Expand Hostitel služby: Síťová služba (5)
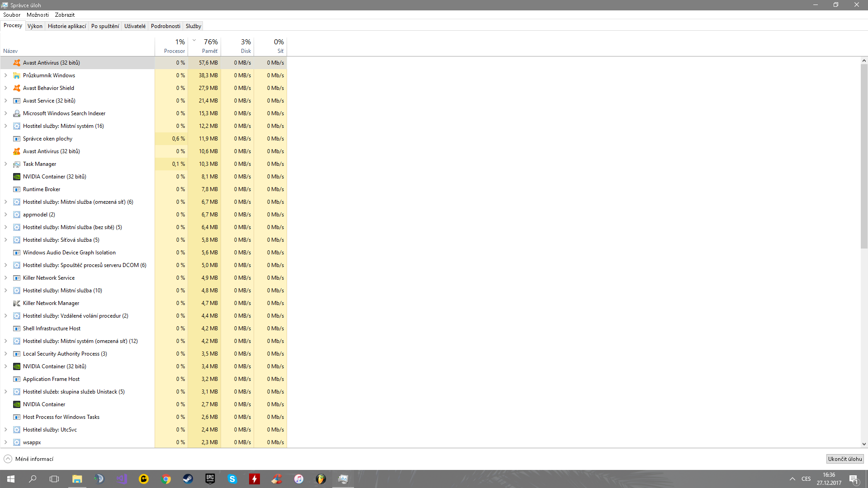This screenshot has height=488, width=868. 6,240
